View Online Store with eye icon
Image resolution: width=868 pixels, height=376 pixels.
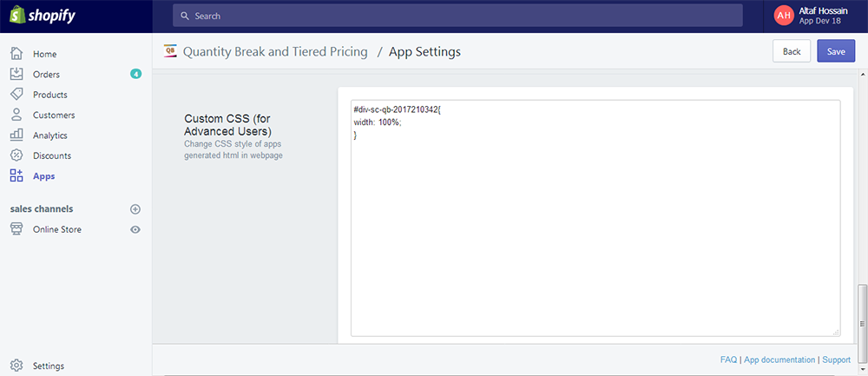tap(135, 230)
